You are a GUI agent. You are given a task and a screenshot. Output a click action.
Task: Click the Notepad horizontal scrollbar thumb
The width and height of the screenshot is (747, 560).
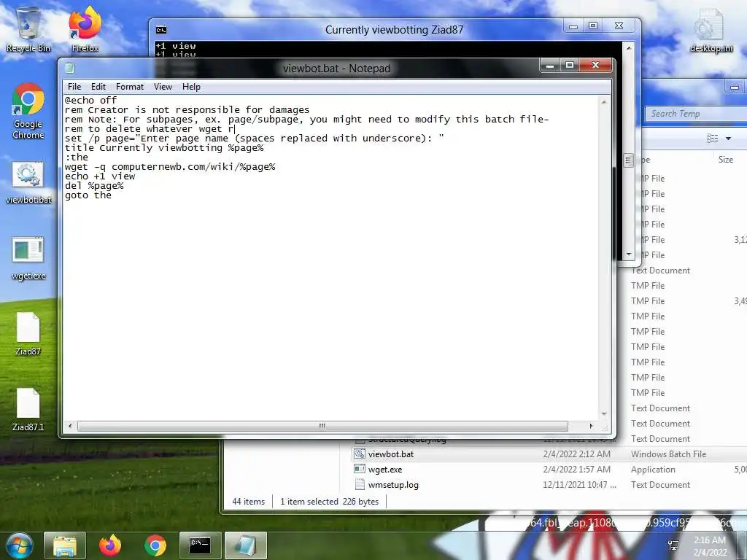pyautogui.click(x=322, y=426)
